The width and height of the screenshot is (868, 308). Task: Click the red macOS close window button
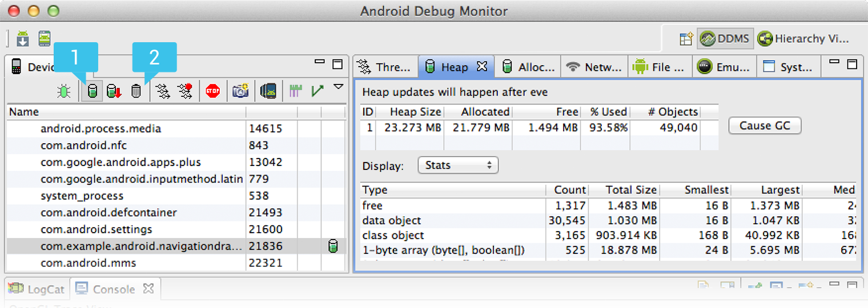pyautogui.click(x=13, y=11)
